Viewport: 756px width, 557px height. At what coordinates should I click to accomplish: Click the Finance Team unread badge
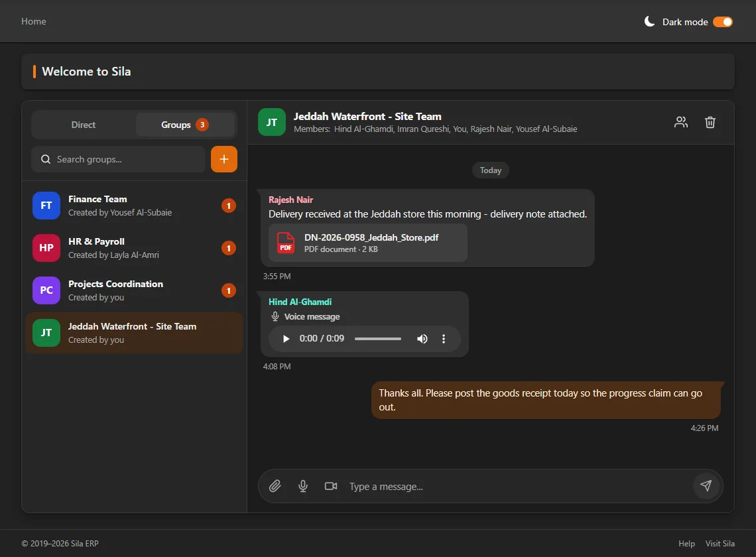point(229,206)
